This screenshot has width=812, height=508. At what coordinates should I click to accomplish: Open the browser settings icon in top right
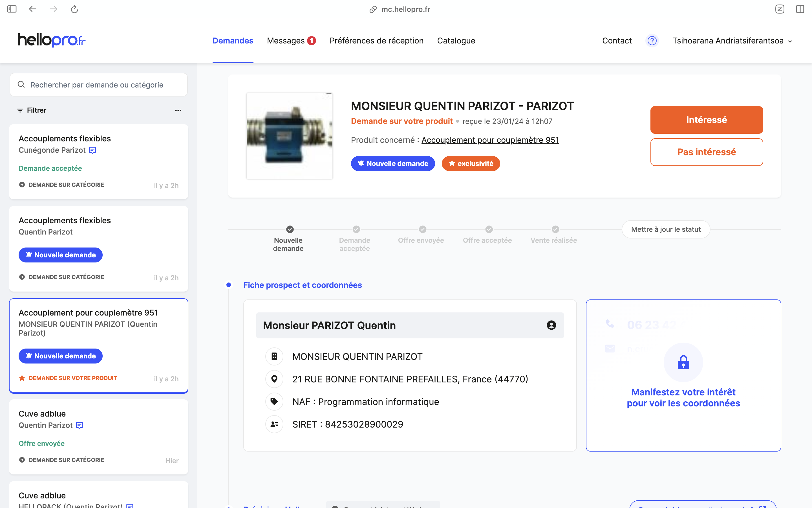click(780, 9)
